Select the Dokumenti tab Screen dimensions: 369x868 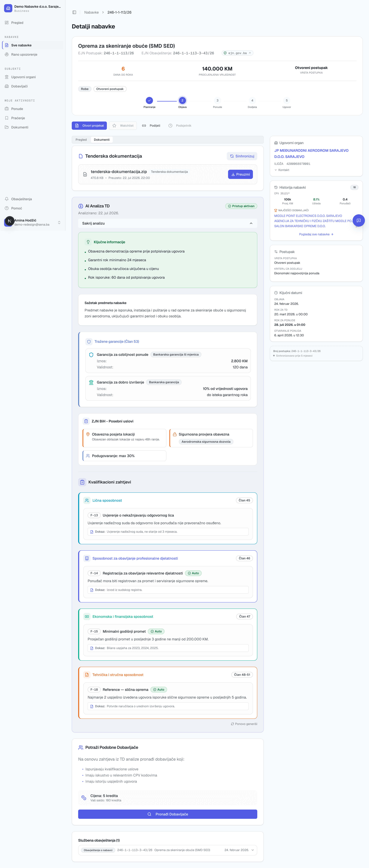(x=102, y=140)
